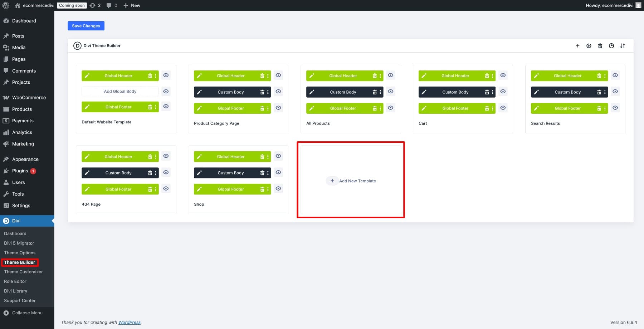
Task: Delete Custom Body in Cart template
Action: tap(487, 92)
